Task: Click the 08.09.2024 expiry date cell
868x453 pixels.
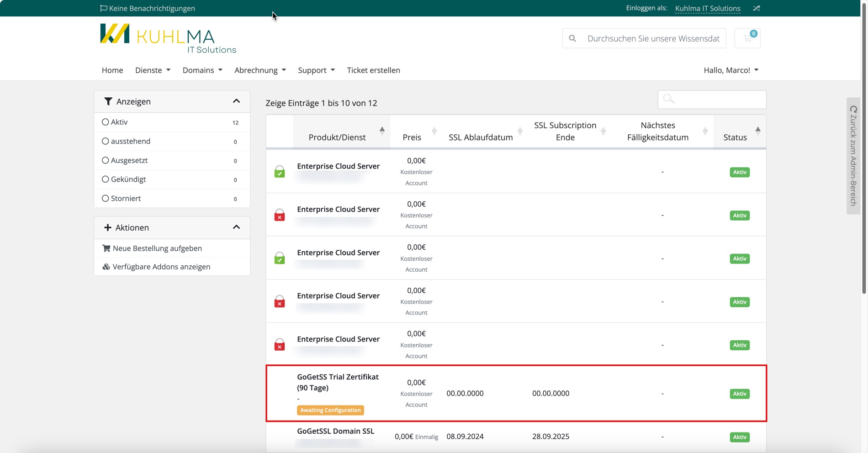Action: click(465, 437)
